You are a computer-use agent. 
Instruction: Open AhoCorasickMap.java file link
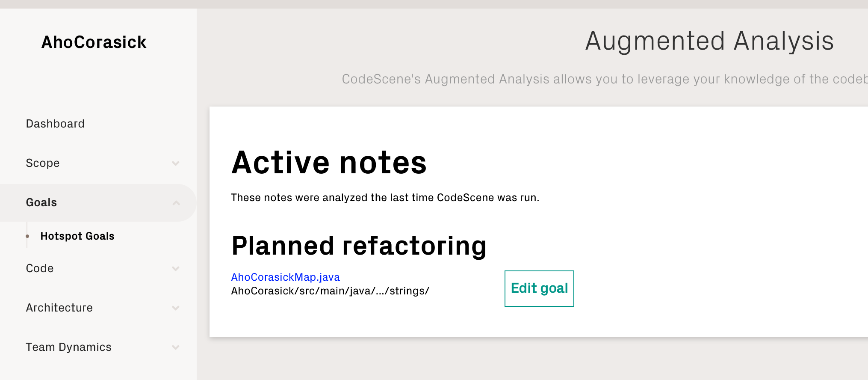tap(285, 277)
